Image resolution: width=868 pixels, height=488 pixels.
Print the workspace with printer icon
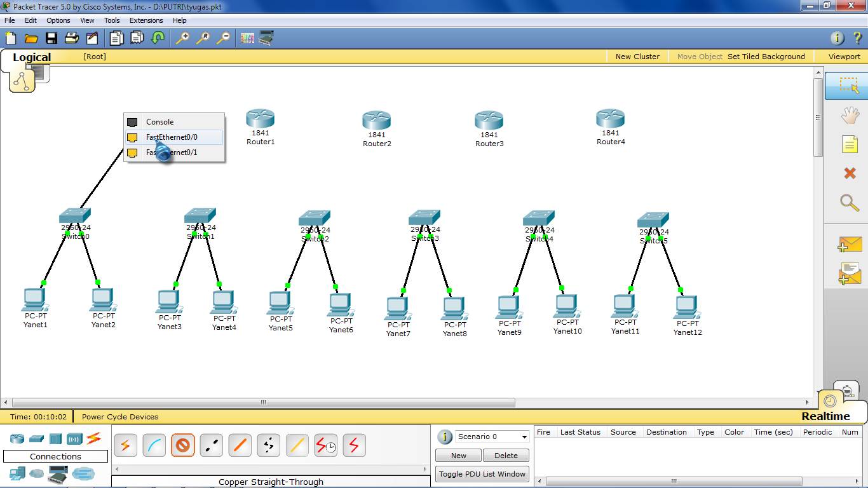point(72,38)
